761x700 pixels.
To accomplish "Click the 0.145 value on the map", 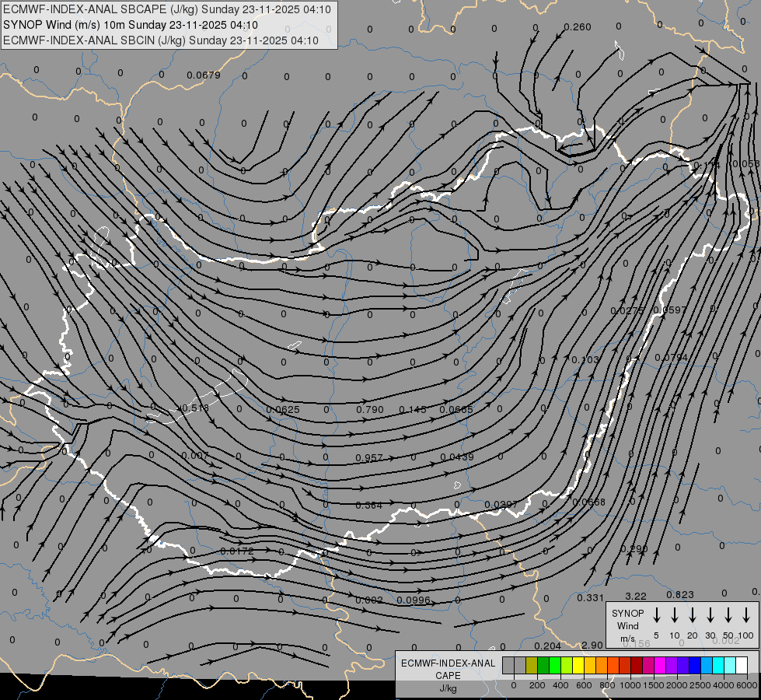I will point(413,410).
